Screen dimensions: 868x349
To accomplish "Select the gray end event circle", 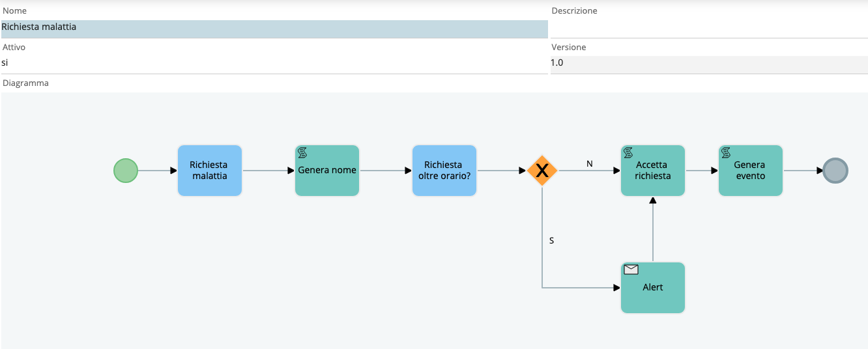I will tap(835, 171).
